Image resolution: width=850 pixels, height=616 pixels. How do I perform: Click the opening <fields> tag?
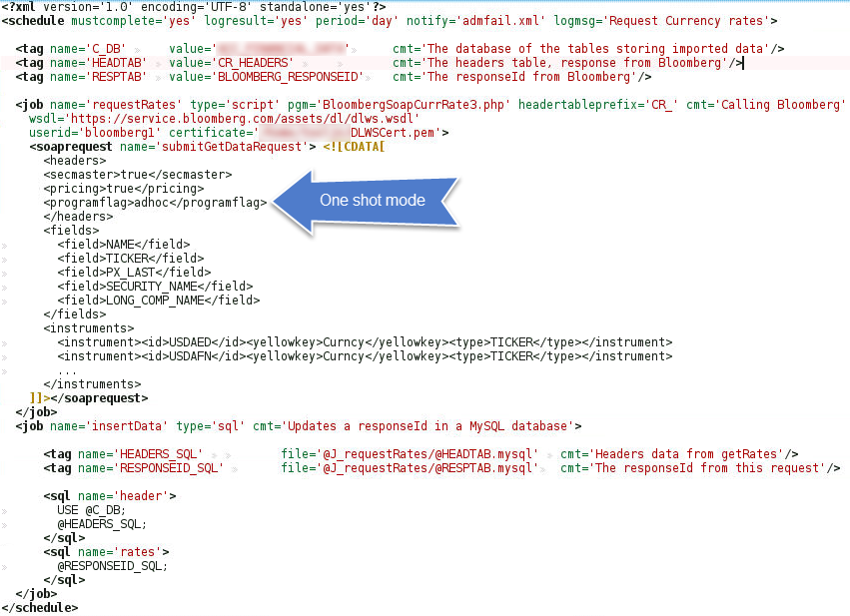coord(71,231)
